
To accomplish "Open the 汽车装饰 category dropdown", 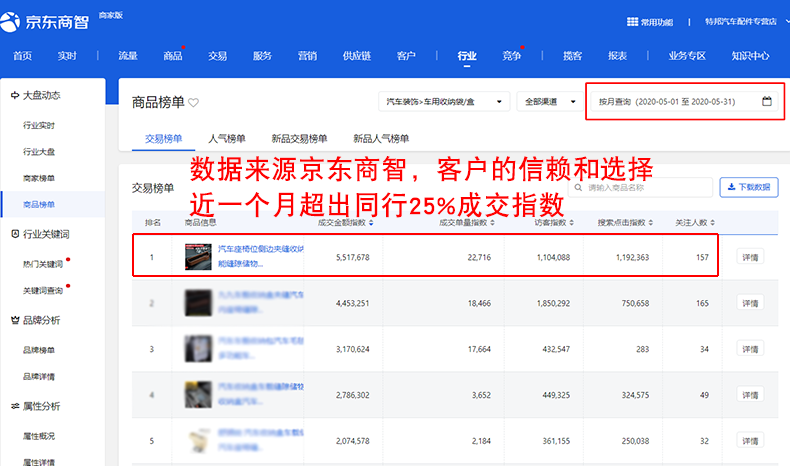I will (444, 102).
